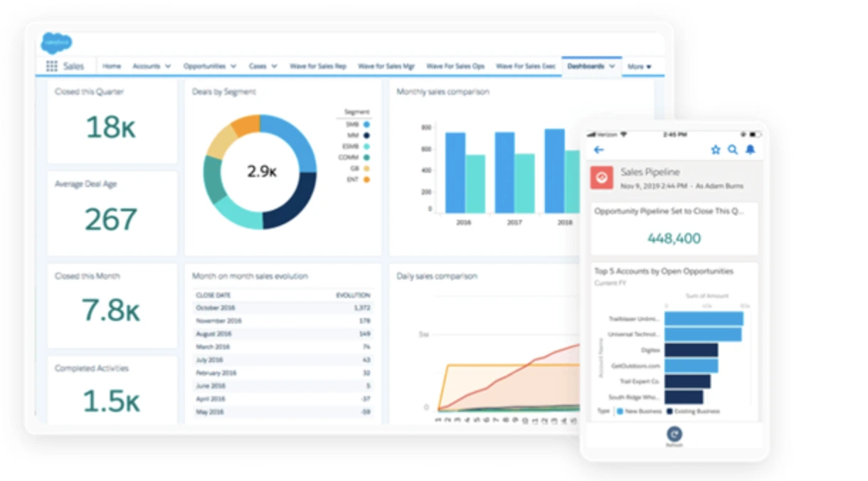Tap the star favorite icon on mobile

716,149
